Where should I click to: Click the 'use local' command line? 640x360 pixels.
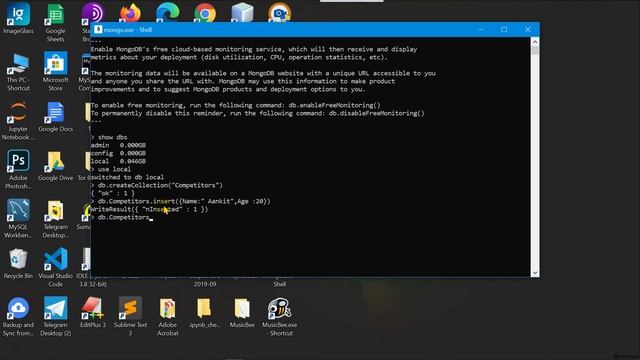point(111,169)
